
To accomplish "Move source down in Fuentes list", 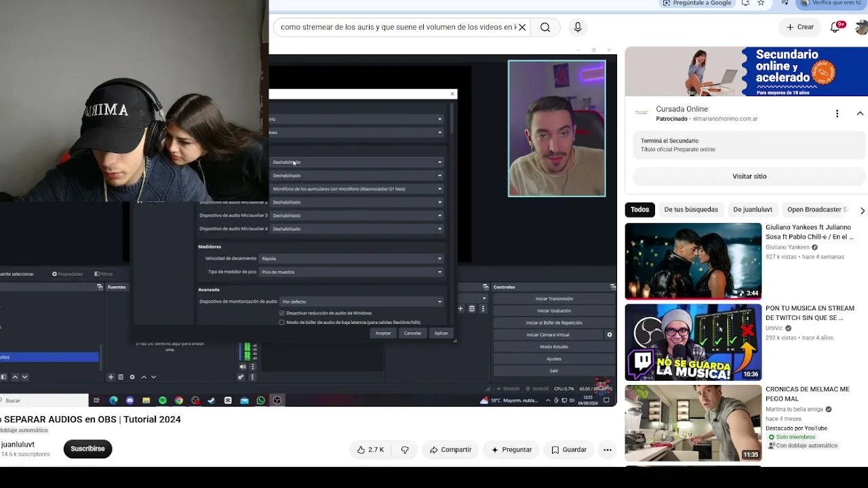I will click(153, 377).
